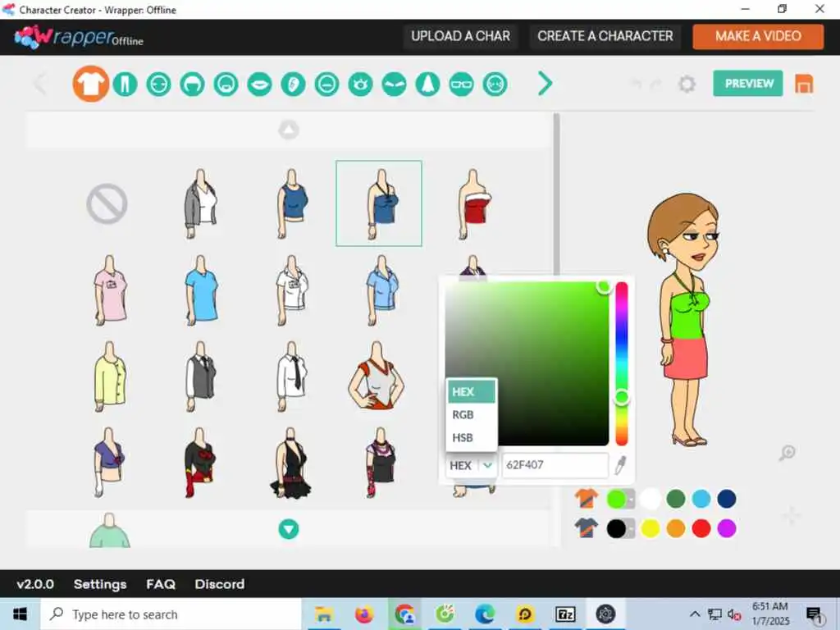Image resolution: width=840 pixels, height=630 pixels.
Task: Open the ear category icon
Action: [x=293, y=84]
